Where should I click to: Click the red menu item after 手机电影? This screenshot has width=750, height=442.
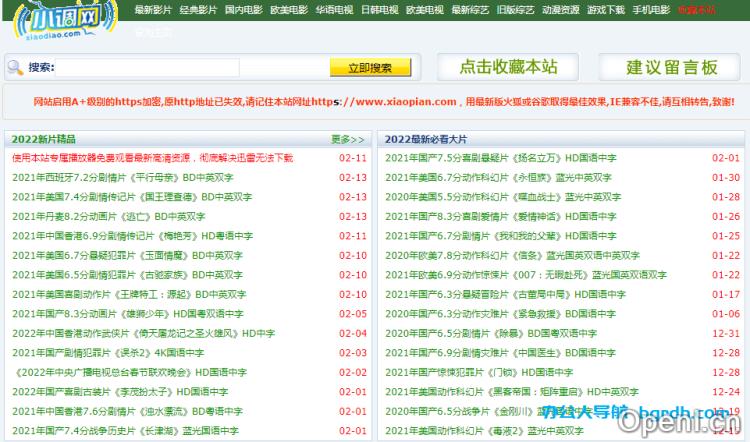(x=697, y=10)
